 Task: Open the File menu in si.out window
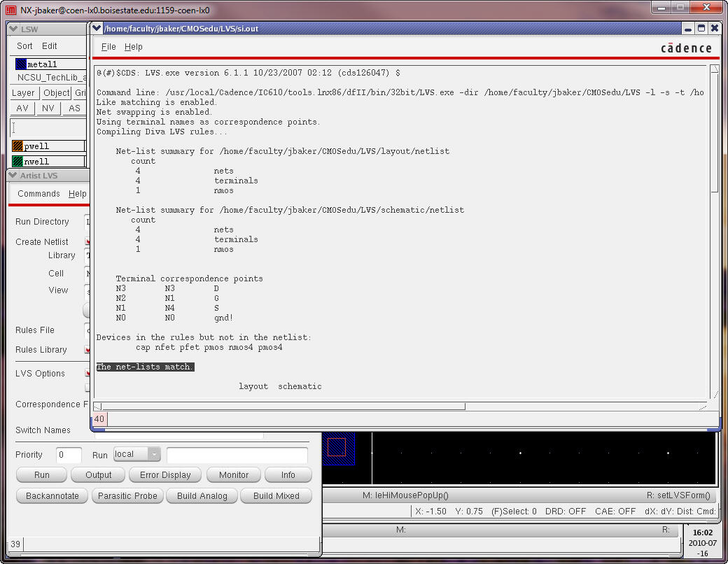(x=108, y=47)
